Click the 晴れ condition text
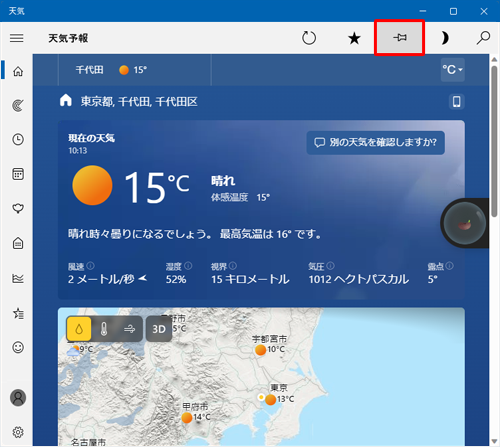500x447 pixels. point(223,181)
